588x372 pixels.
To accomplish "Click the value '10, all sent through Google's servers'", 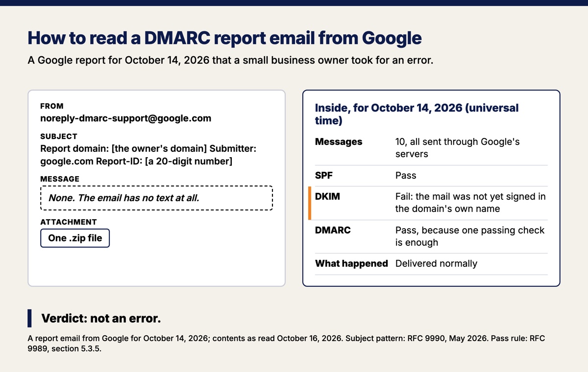I will 458,148.
